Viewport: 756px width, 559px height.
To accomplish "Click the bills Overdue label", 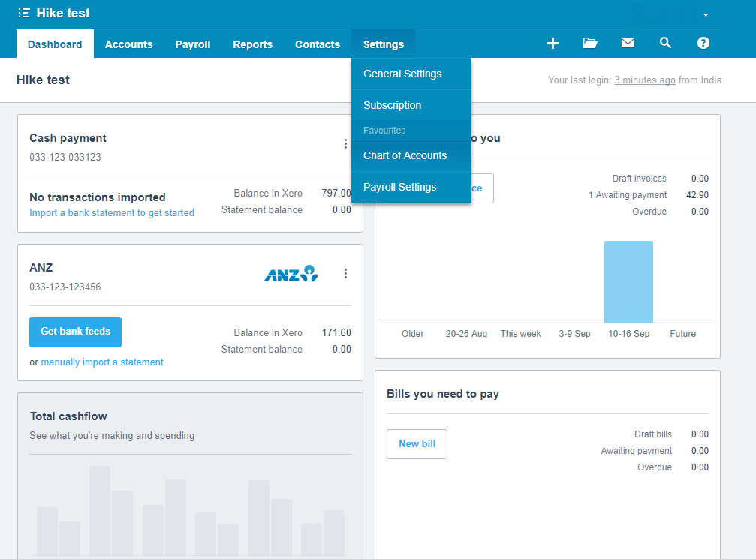I will pyautogui.click(x=654, y=467).
